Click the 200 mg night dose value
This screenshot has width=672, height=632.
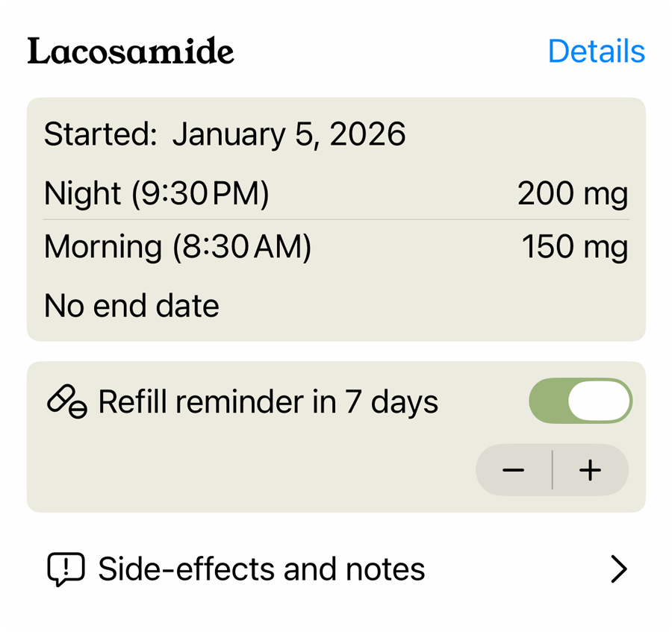point(572,194)
